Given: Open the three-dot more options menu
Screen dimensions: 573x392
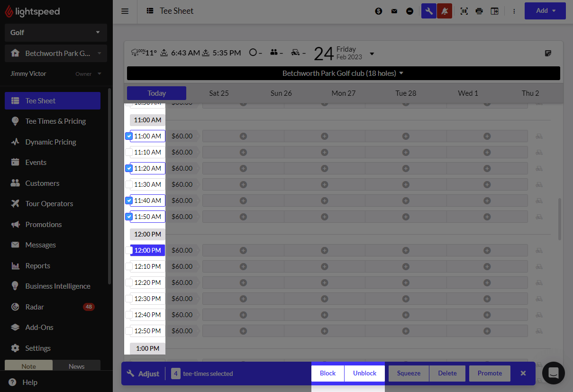Looking at the screenshot, I should (x=514, y=11).
